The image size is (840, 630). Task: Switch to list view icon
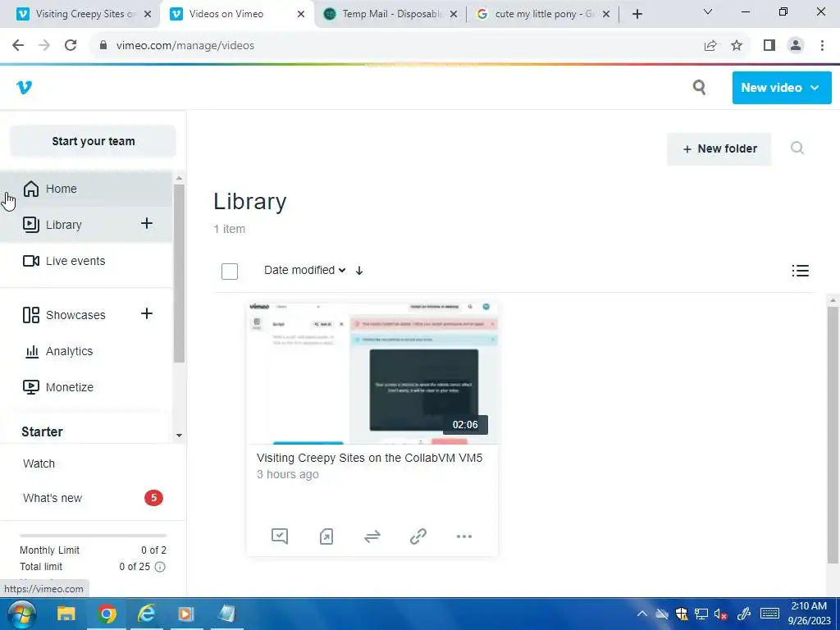coord(801,271)
